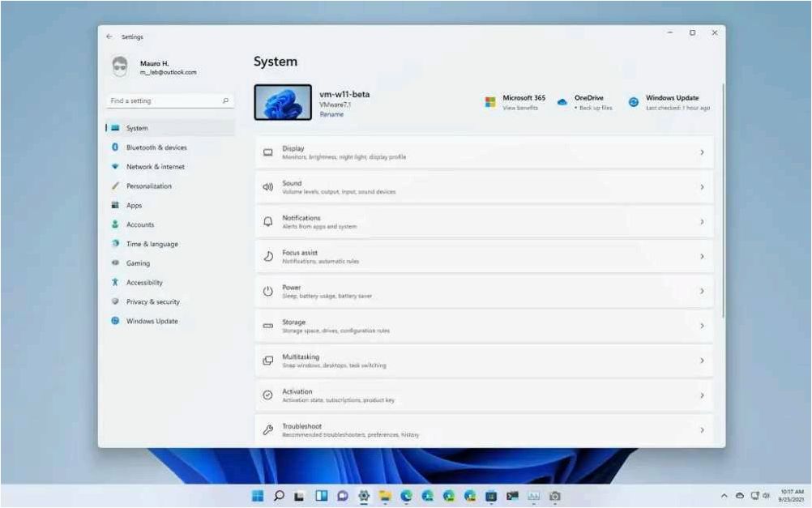Click the Multitasking windows icon
The width and height of the screenshot is (812, 508).
pos(267,361)
